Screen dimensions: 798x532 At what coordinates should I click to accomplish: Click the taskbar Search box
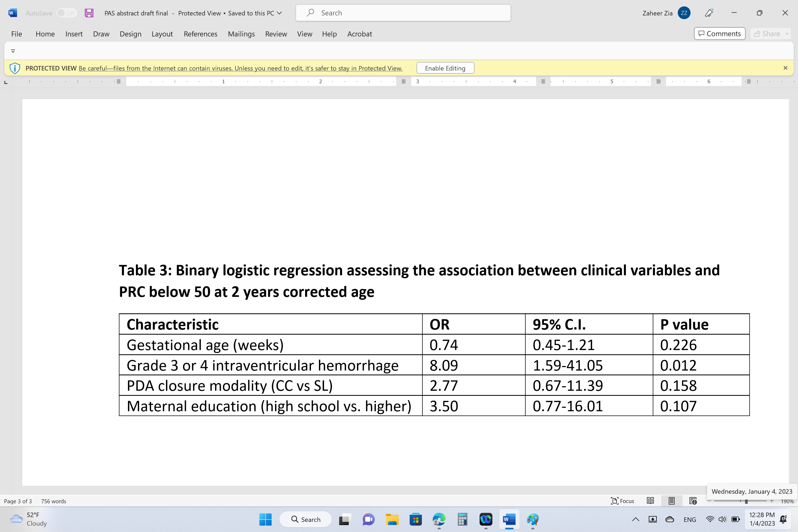pos(305,519)
